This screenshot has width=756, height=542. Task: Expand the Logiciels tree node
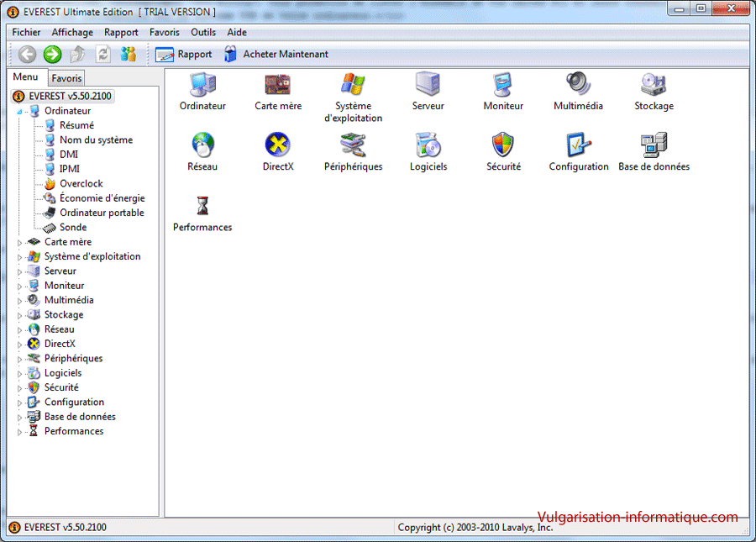(x=19, y=374)
